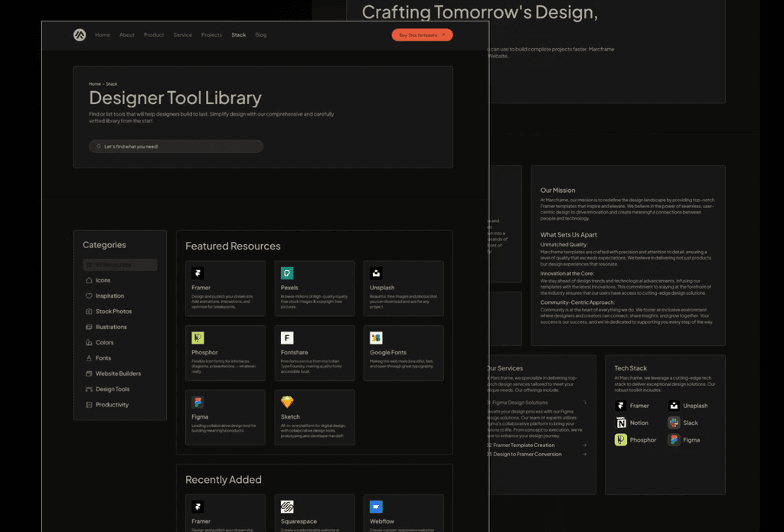784x532 pixels.
Task: Click the Framer icon in Tech Stack
Action: [620, 406]
